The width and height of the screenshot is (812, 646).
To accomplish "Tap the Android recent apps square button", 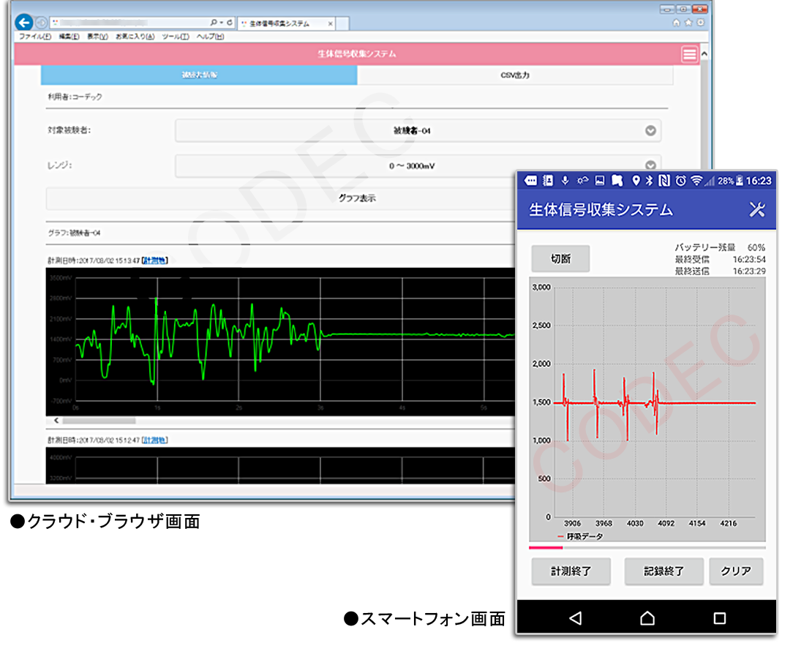I will coord(719,617).
